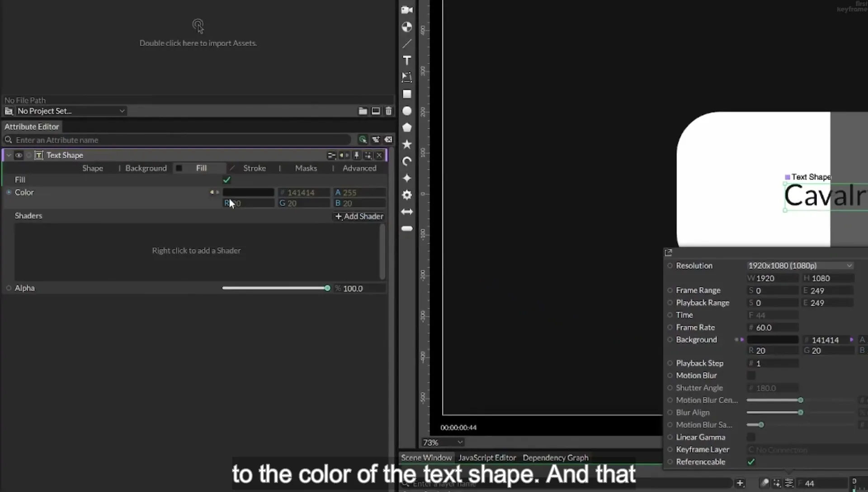Select the Text tool in toolbar

pyautogui.click(x=407, y=61)
